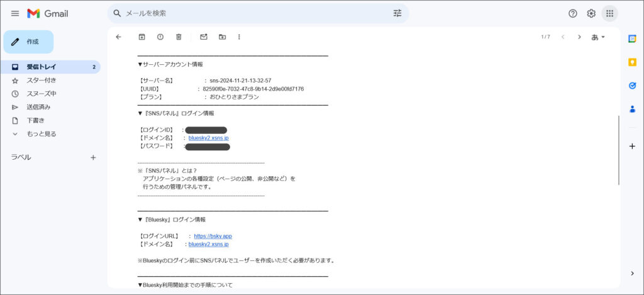Archive this email
644x295 pixels.
tap(142, 37)
